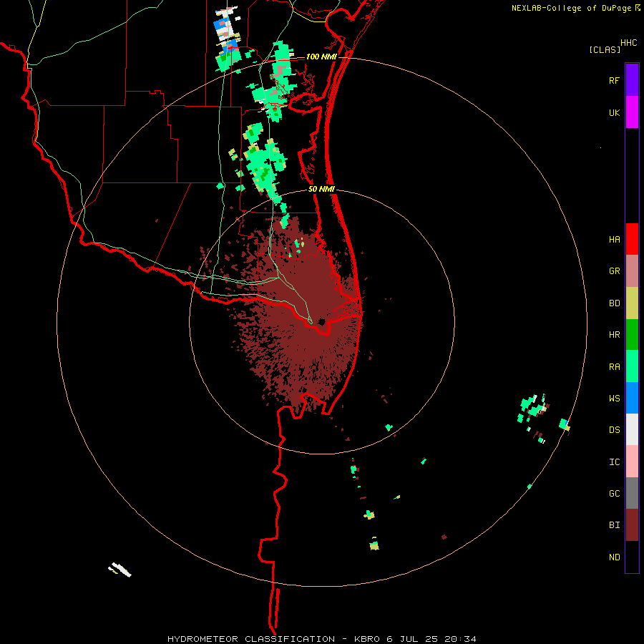
Task: Click the 'IC' legend label
Action: tap(614, 462)
